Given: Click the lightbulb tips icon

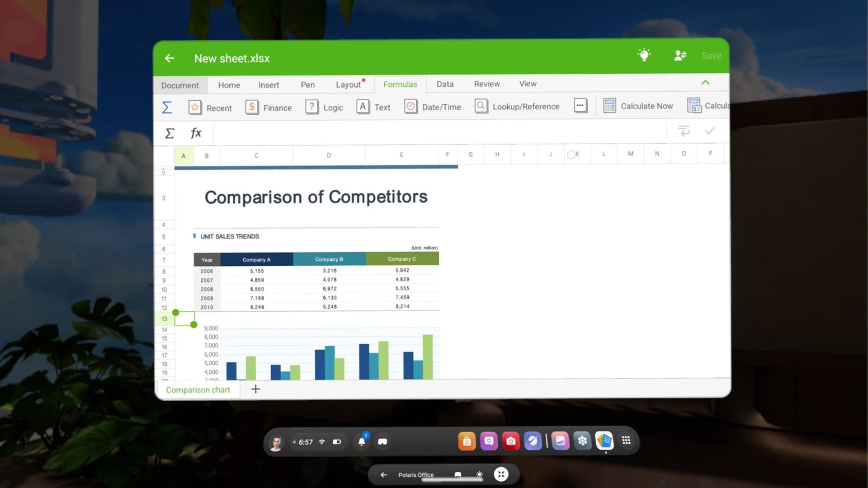Looking at the screenshot, I should pyautogui.click(x=644, y=55).
